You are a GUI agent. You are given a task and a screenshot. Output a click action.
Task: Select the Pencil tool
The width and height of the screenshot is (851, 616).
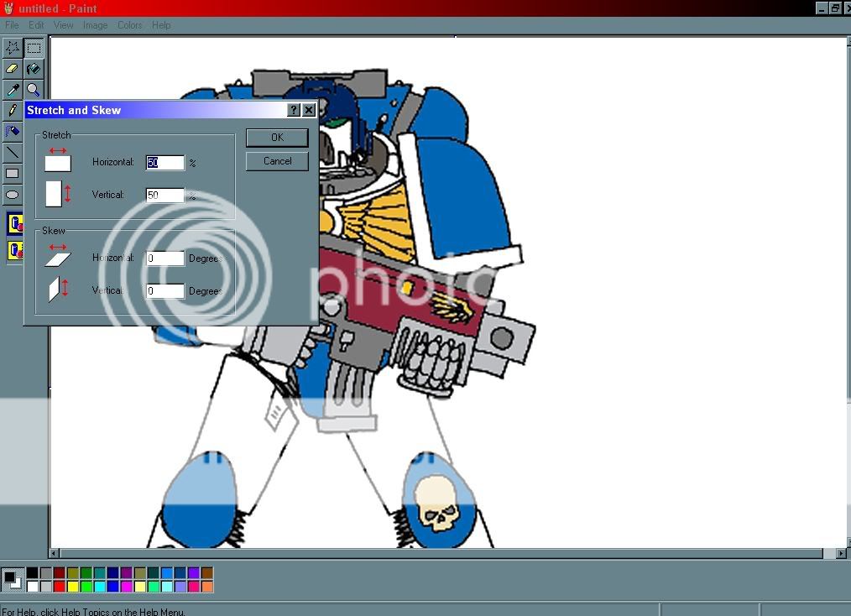tap(13, 111)
